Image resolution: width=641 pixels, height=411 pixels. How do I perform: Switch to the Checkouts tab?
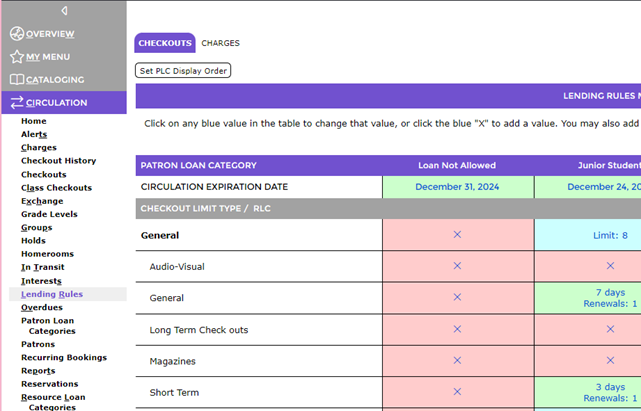(165, 43)
